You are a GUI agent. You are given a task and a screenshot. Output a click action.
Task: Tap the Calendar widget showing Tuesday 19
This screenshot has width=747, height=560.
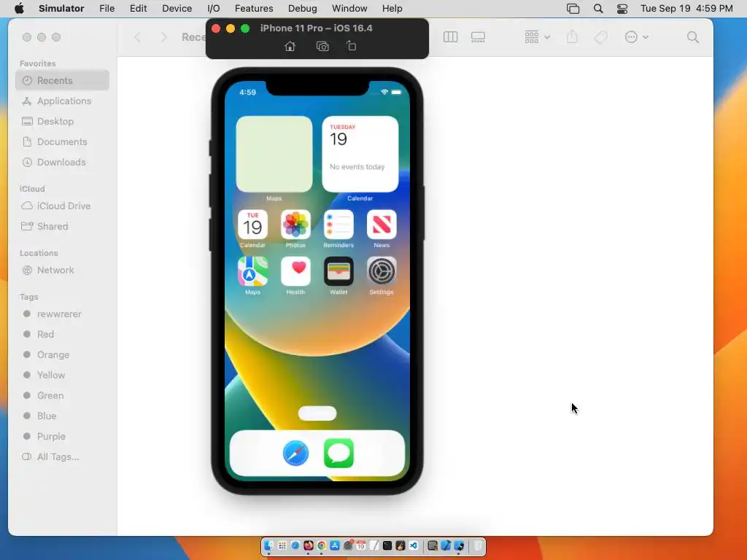pos(360,154)
